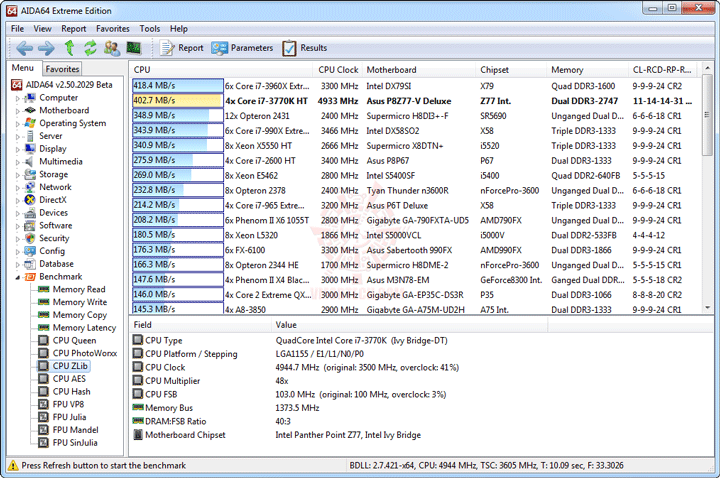Open the Memory Copy benchmark
Image resolution: width=720 pixels, height=478 pixels.
click(73, 315)
